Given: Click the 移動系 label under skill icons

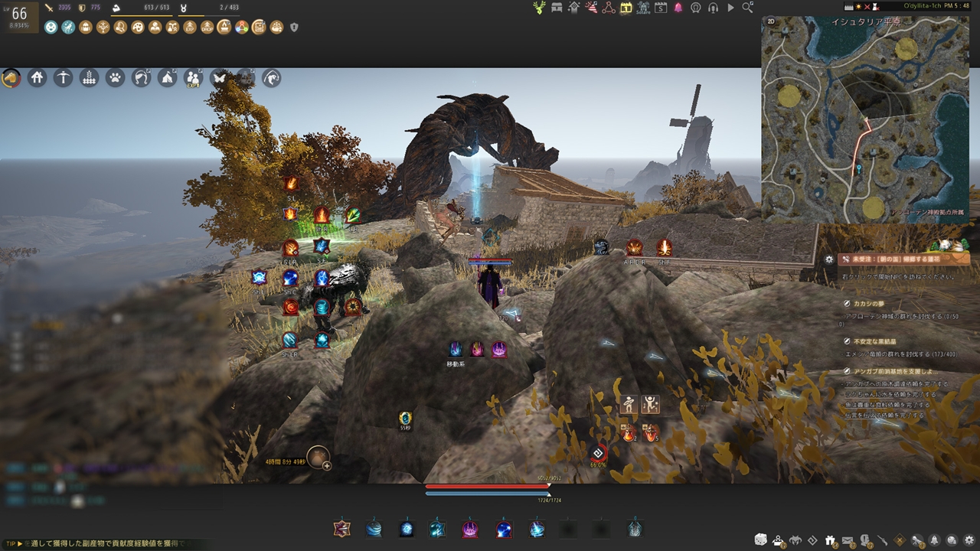Looking at the screenshot, I should click(456, 364).
